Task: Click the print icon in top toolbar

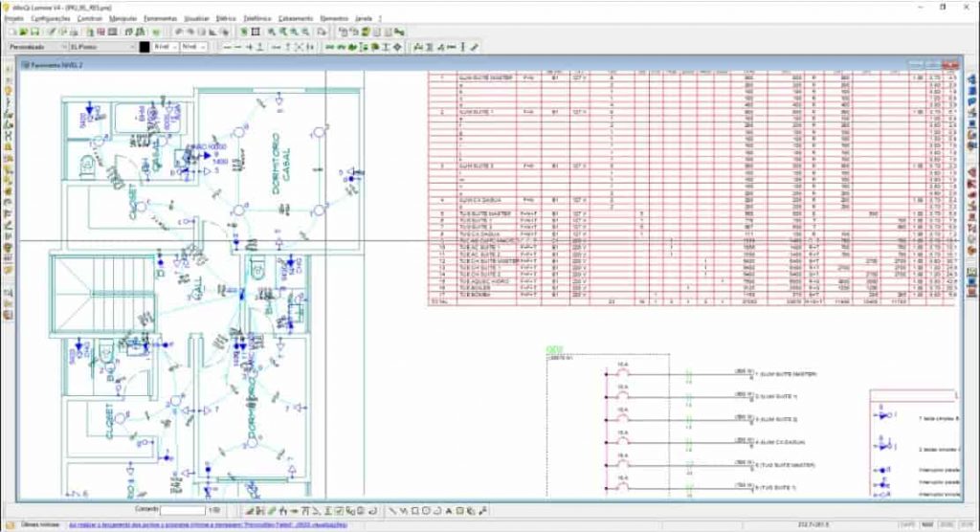Action: pyautogui.click(x=75, y=32)
